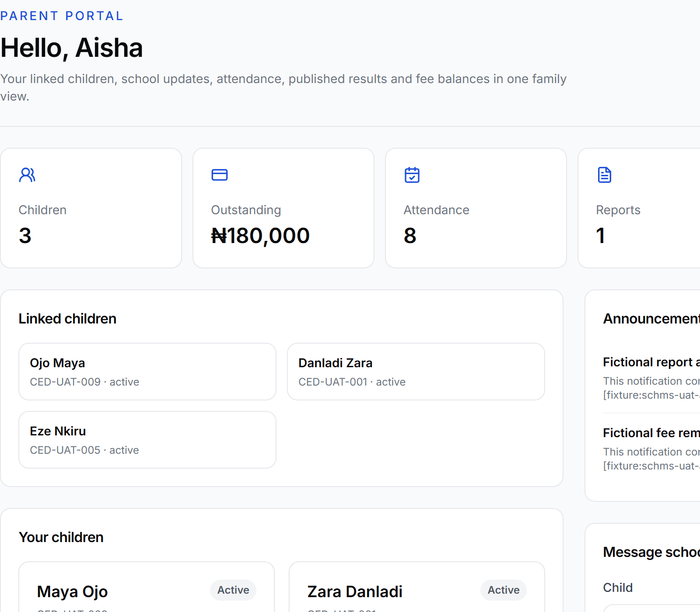
Task: Open the Fictional fee reminder announcement
Action: click(x=651, y=449)
